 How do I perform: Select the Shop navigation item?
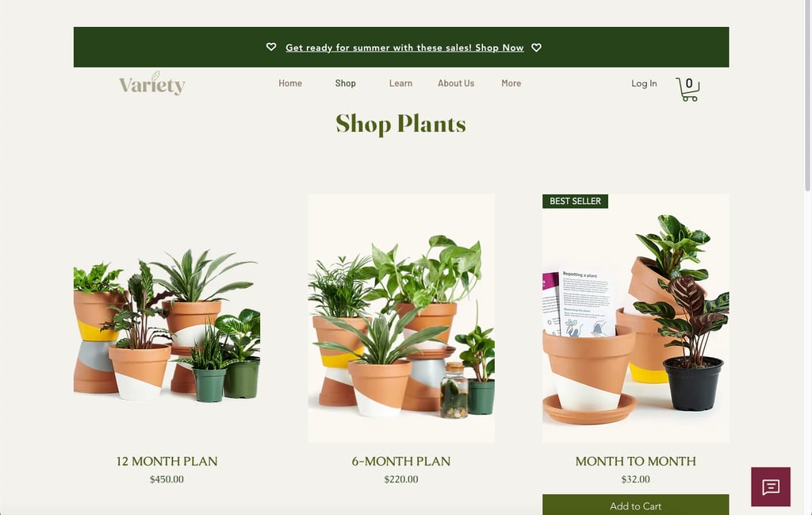tap(346, 83)
